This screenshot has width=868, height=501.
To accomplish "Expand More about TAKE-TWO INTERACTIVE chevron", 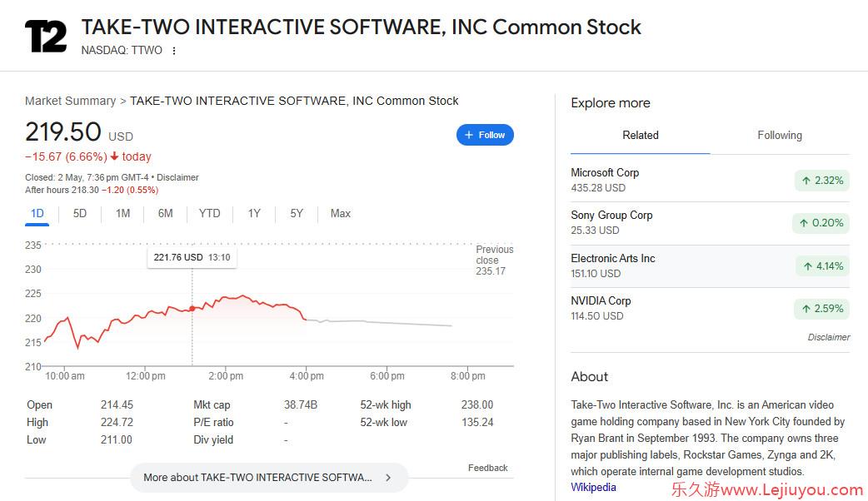I will 388,477.
